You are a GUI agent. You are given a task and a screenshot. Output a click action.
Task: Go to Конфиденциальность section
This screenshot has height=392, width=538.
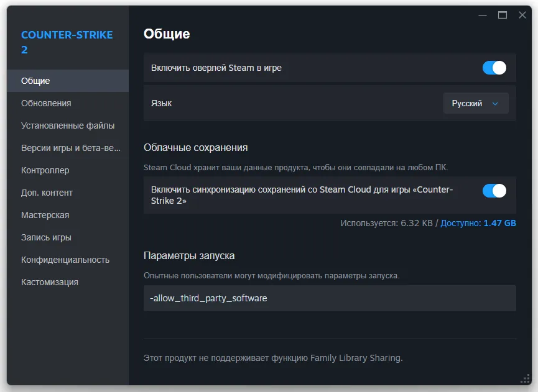tap(68, 260)
